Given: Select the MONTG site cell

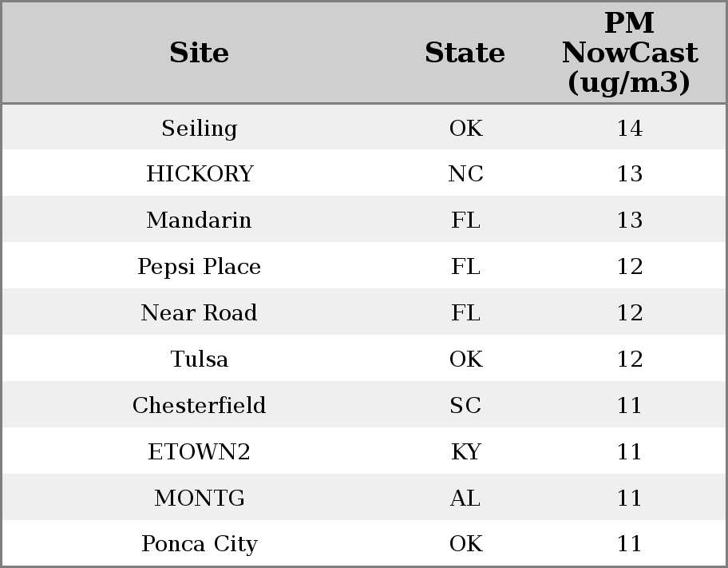Looking at the screenshot, I should point(200,498).
